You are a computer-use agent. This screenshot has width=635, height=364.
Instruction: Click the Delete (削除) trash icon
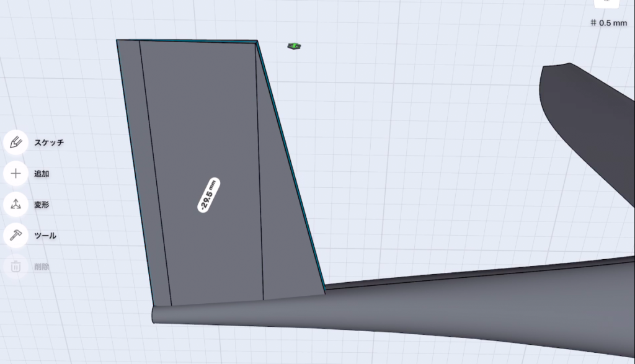click(16, 267)
